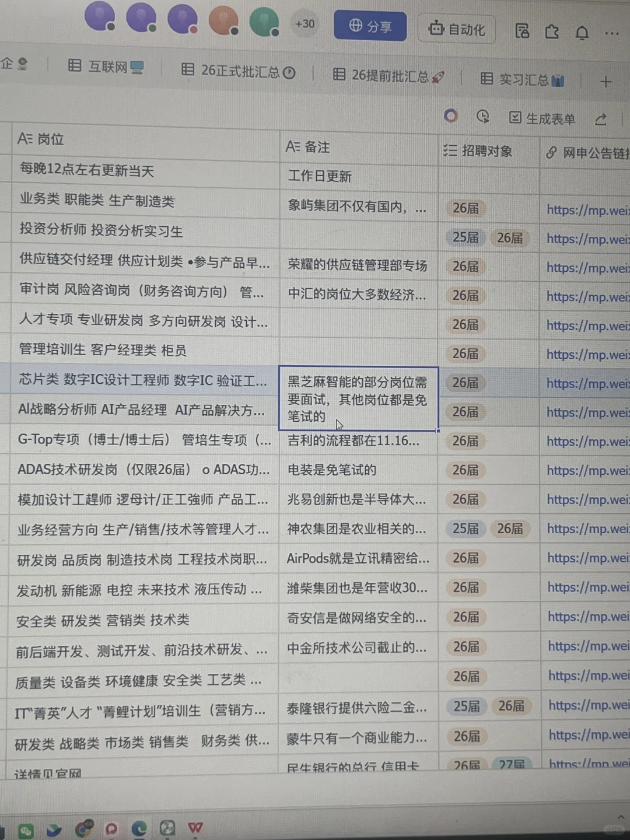This screenshot has width=630, height=840.
Task: Select the cell '业务类 职能类 生产制造类'
Action: [145, 201]
